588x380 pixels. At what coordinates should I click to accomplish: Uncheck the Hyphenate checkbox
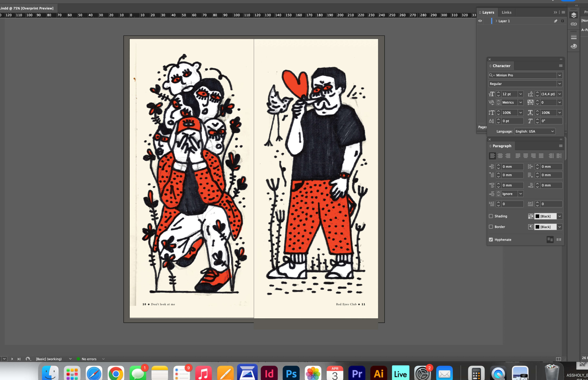click(x=491, y=240)
